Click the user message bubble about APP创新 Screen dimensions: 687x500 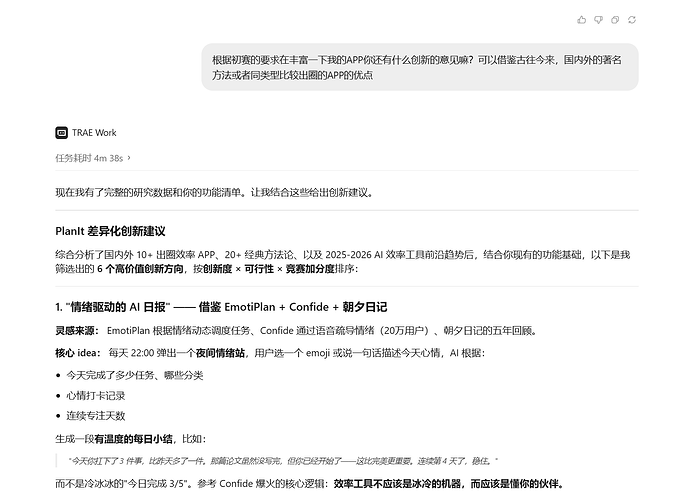pos(420,67)
